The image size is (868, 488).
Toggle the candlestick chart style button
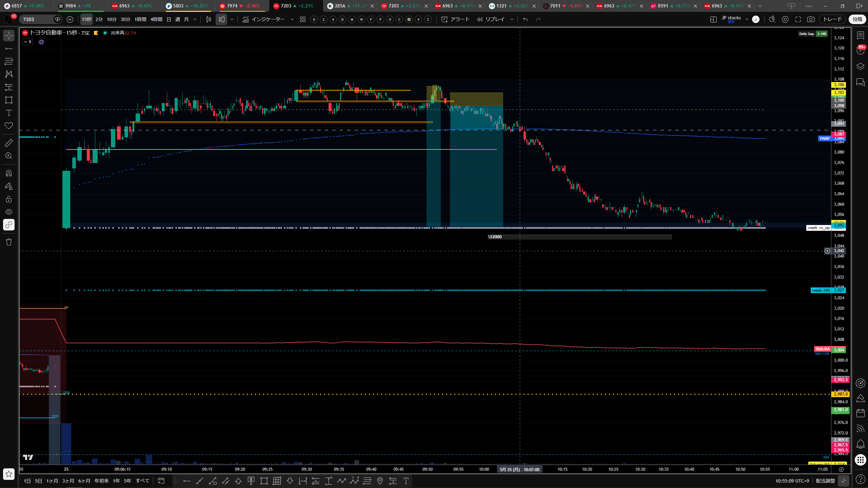[209, 19]
